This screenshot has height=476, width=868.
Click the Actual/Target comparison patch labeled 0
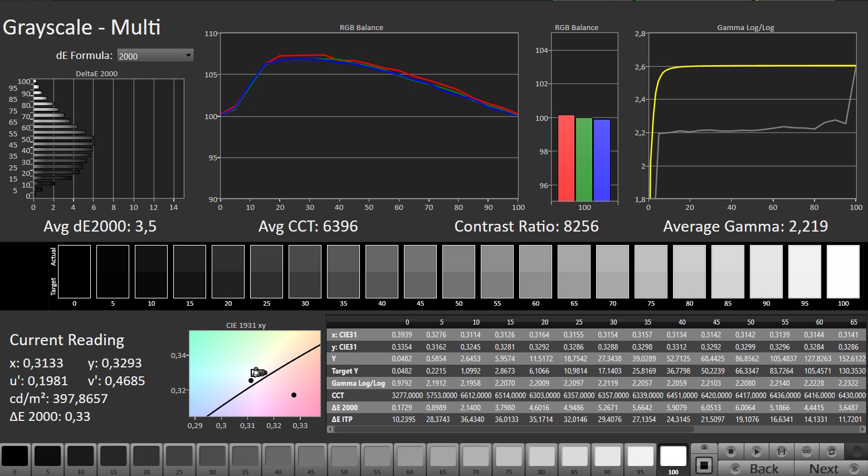click(x=74, y=272)
